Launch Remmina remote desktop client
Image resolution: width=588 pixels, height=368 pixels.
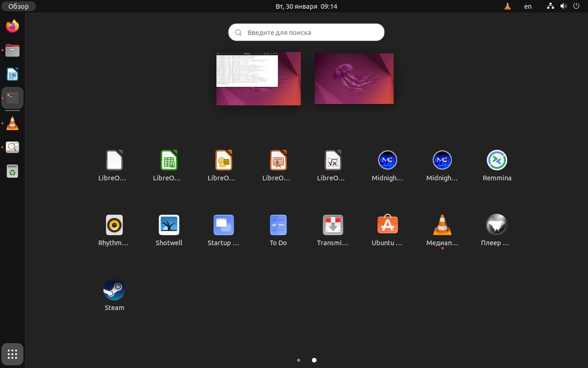tap(497, 159)
